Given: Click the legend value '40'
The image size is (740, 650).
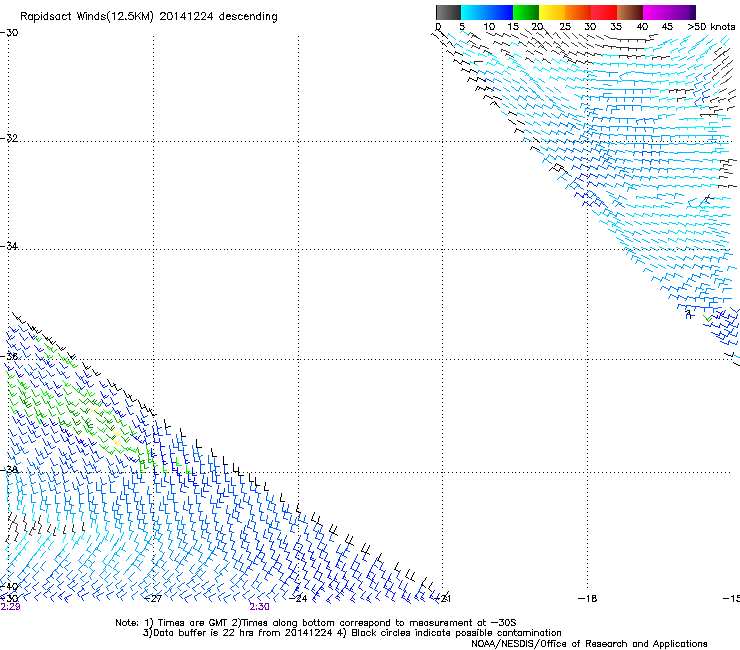Looking at the screenshot, I should coord(642,27).
